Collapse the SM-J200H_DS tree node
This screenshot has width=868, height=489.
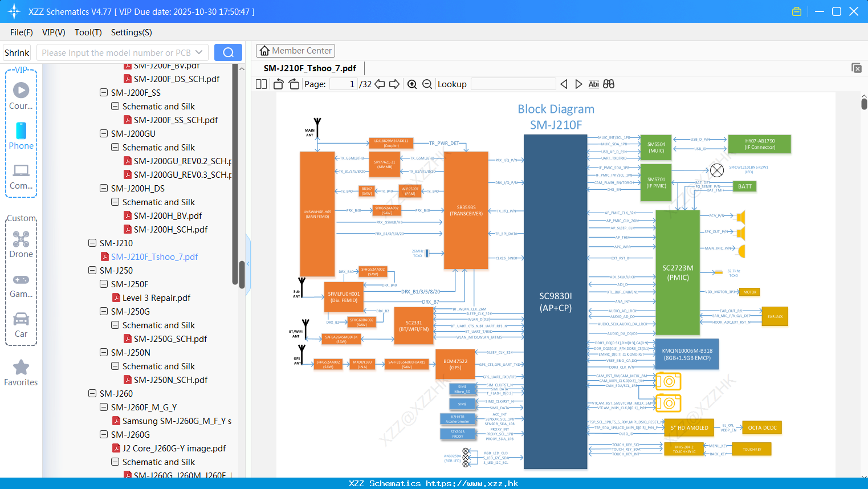click(104, 188)
